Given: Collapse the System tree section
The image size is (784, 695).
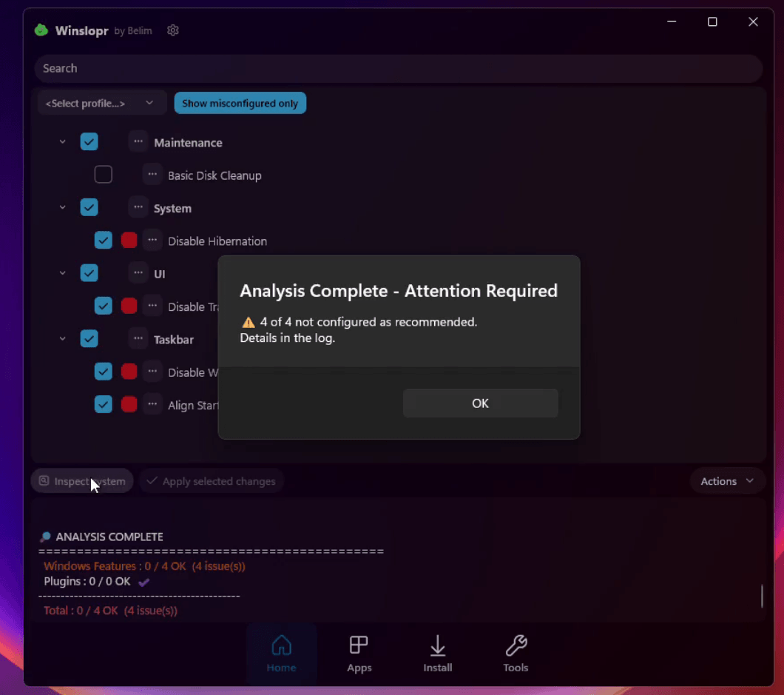Looking at the screenshot, I should tap(62, 207).
